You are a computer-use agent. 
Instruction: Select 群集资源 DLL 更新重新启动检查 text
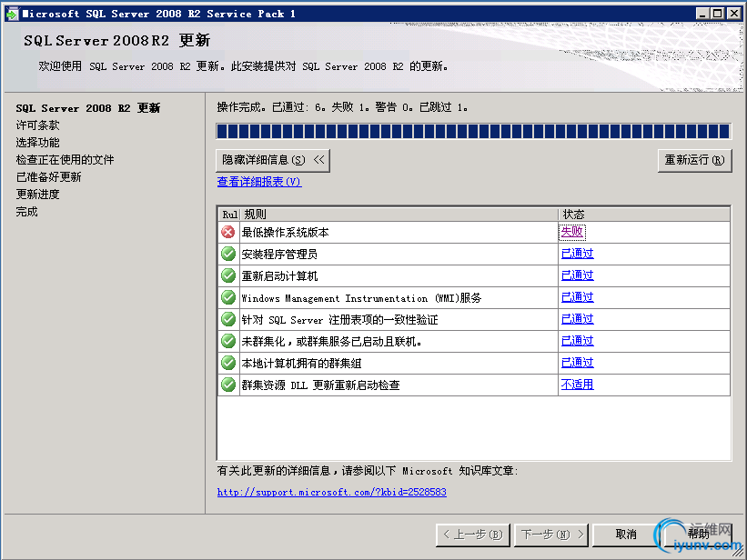[320, 385]
